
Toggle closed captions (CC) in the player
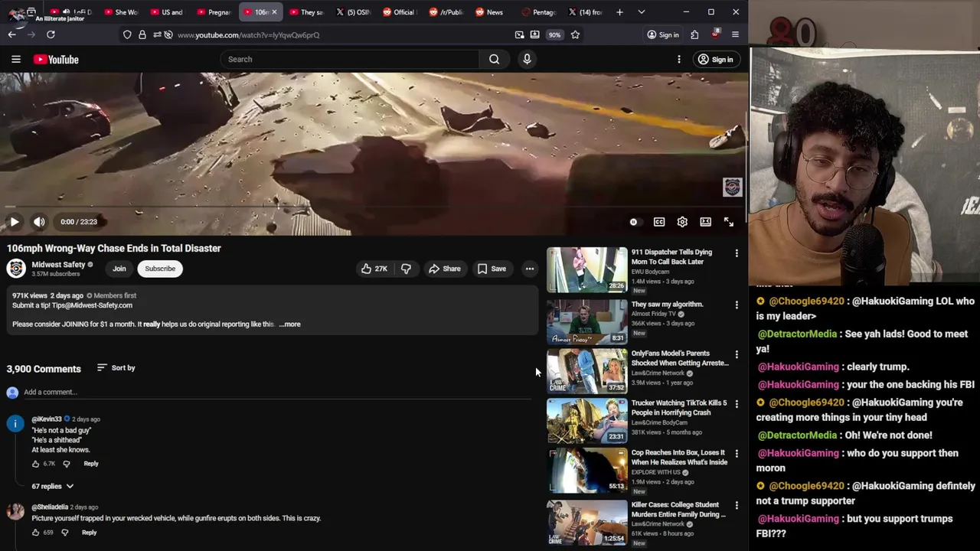(x=659, y=222)
